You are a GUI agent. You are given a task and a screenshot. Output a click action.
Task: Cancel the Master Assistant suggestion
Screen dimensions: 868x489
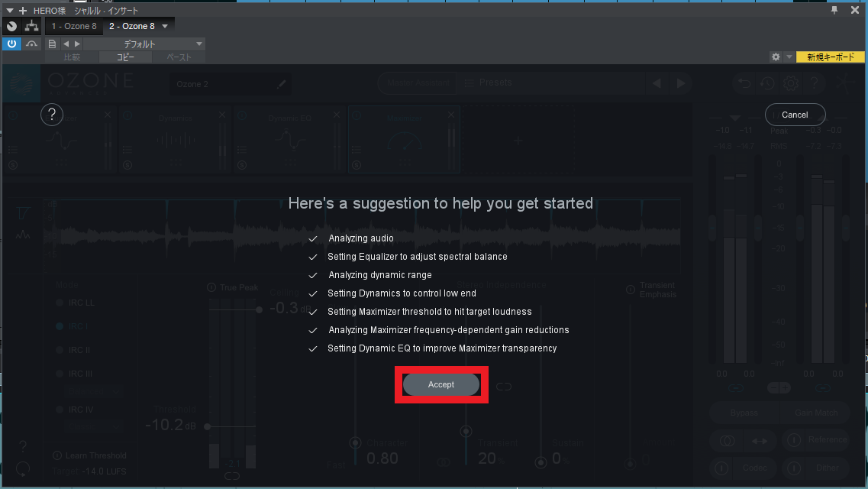pos(795,115)
